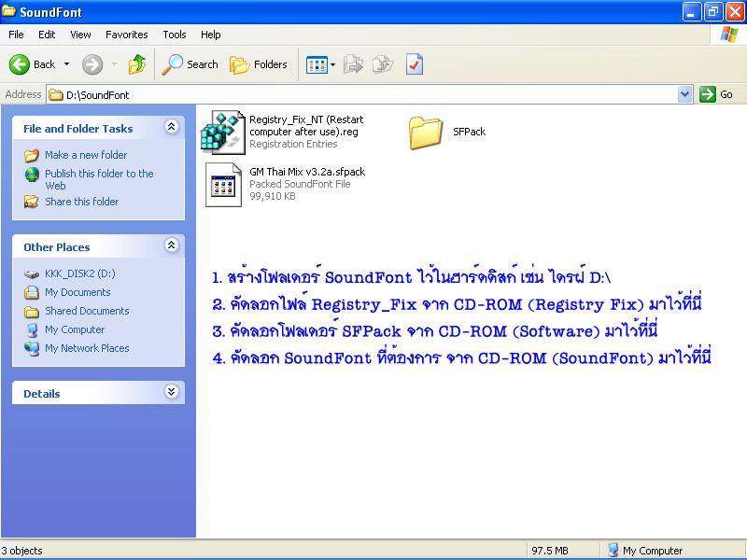The image size is (747, 560).
Task: Open My Documents link
Action: 78,292
